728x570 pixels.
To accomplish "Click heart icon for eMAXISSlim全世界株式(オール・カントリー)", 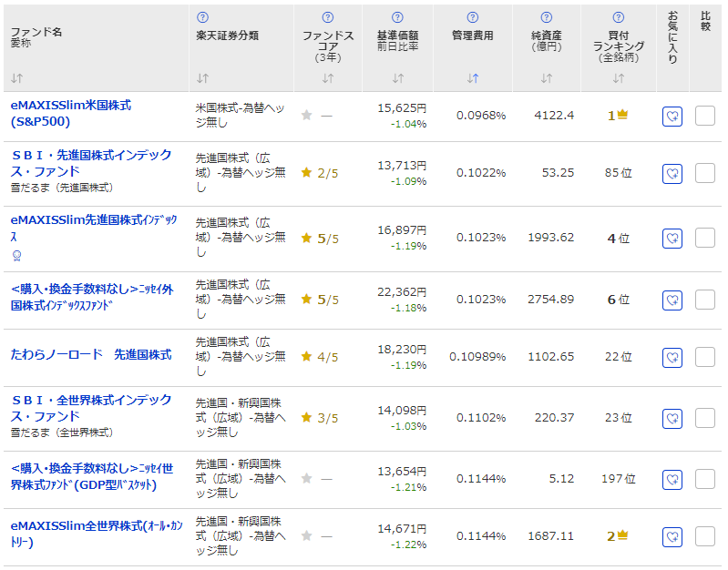I will tap(672, 537).
